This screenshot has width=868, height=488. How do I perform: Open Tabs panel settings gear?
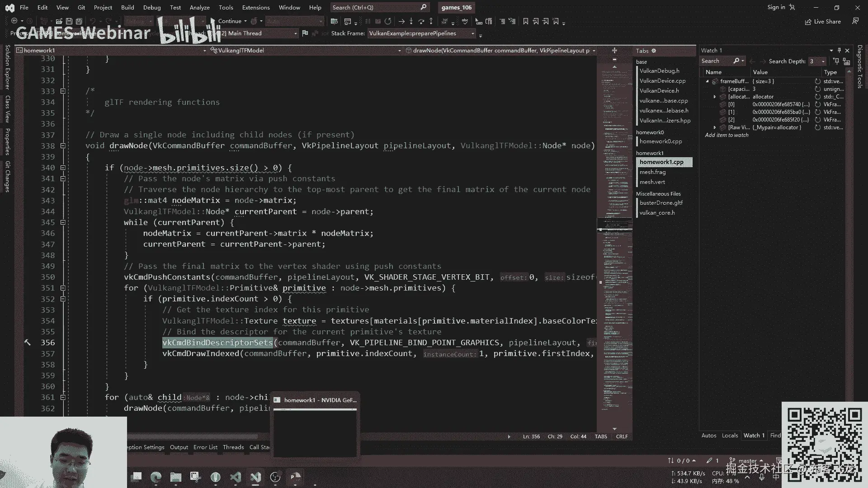[654, 51]
